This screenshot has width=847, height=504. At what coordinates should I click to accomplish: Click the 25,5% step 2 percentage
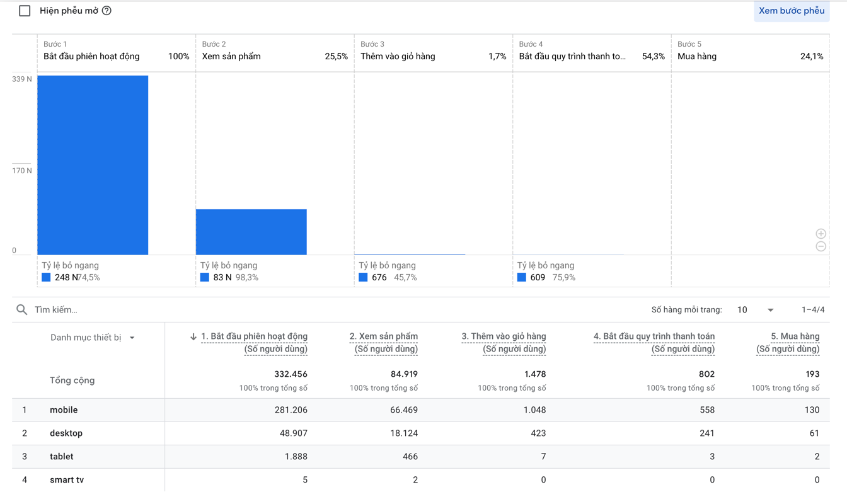(337, 56)
